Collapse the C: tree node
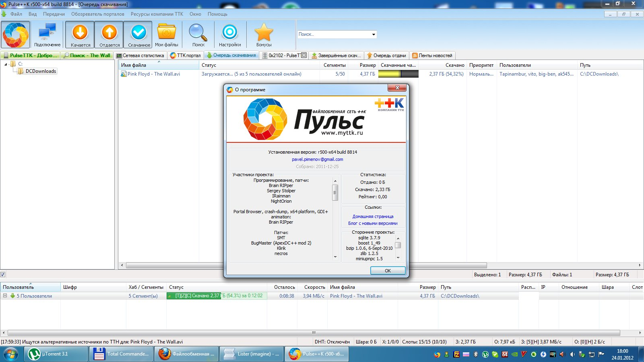The image size is (644, 362). tap(6, 64)
